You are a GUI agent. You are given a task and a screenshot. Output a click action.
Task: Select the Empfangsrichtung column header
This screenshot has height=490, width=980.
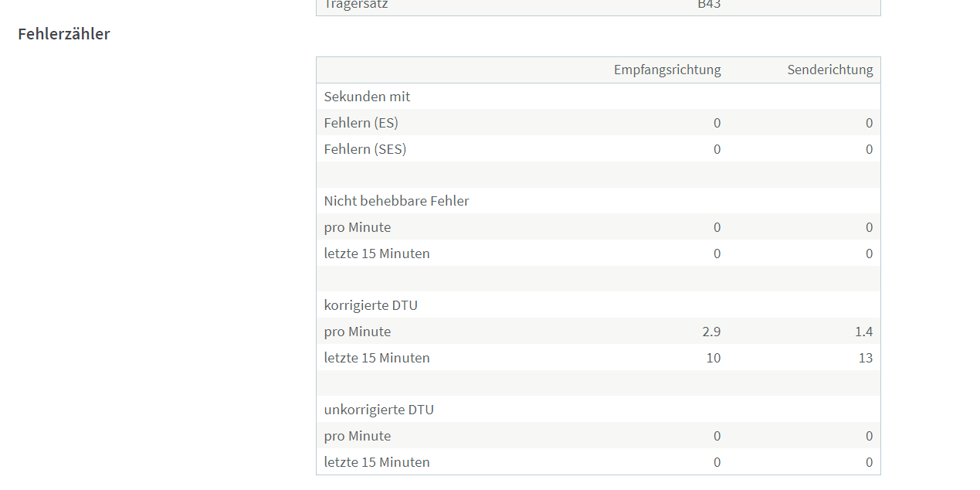[667, 70]
